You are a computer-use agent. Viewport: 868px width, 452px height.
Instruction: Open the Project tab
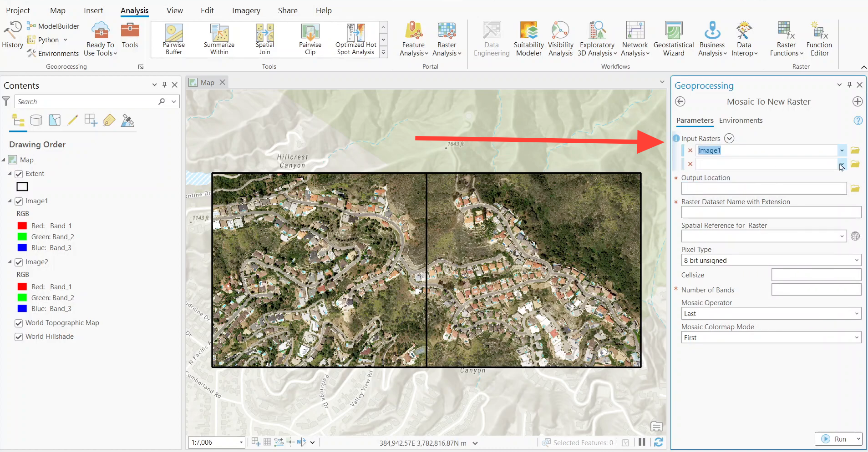click(x=18, y=10)
